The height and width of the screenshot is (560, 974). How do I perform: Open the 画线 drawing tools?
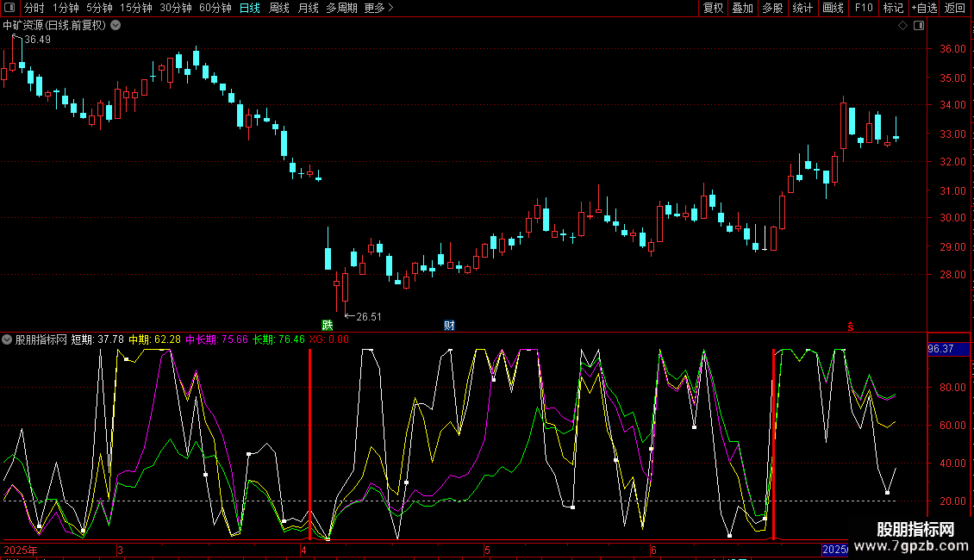coord(833,8)
